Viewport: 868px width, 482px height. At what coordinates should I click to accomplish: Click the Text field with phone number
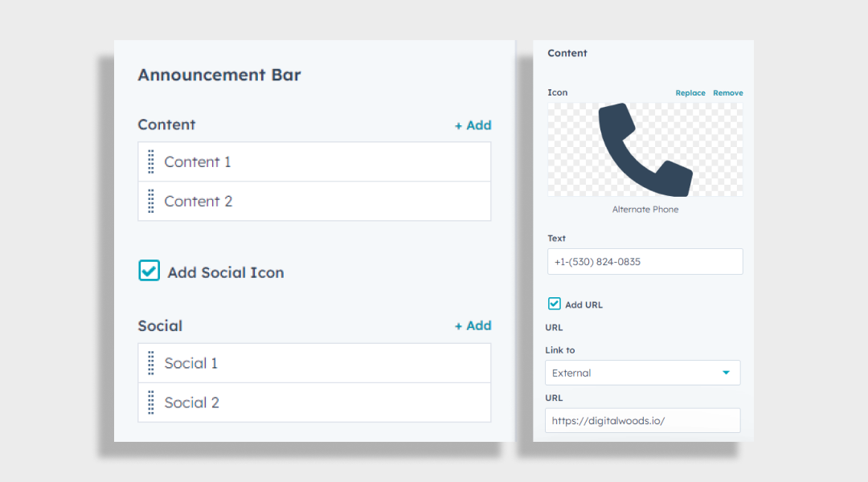[x=645, y=261]
